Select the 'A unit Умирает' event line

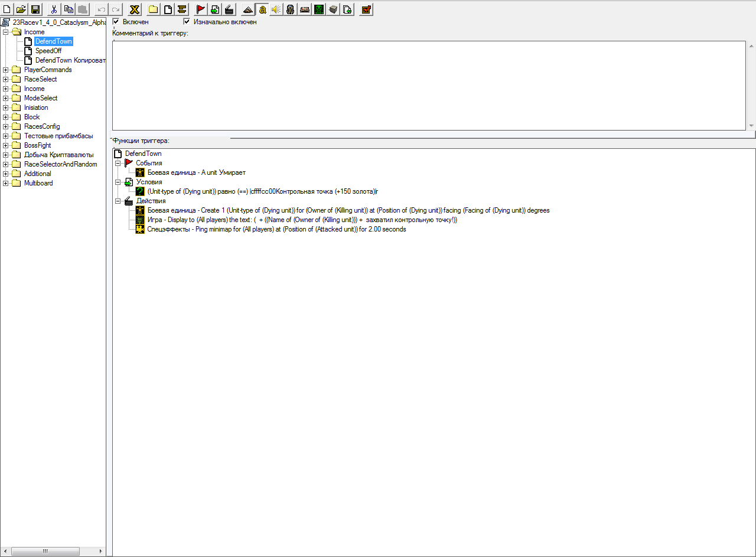click(196, 172)
